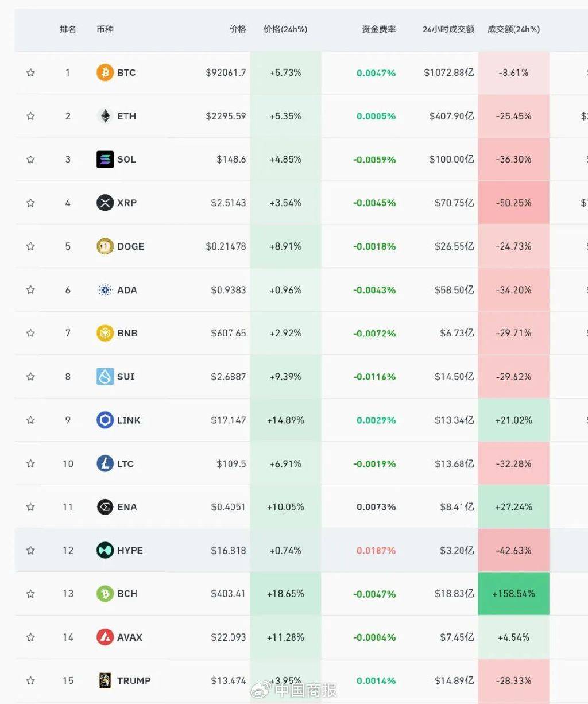Click the TRUMP coin icon
This screenshot has width=588, height=704.
click(x=105, y=680)
